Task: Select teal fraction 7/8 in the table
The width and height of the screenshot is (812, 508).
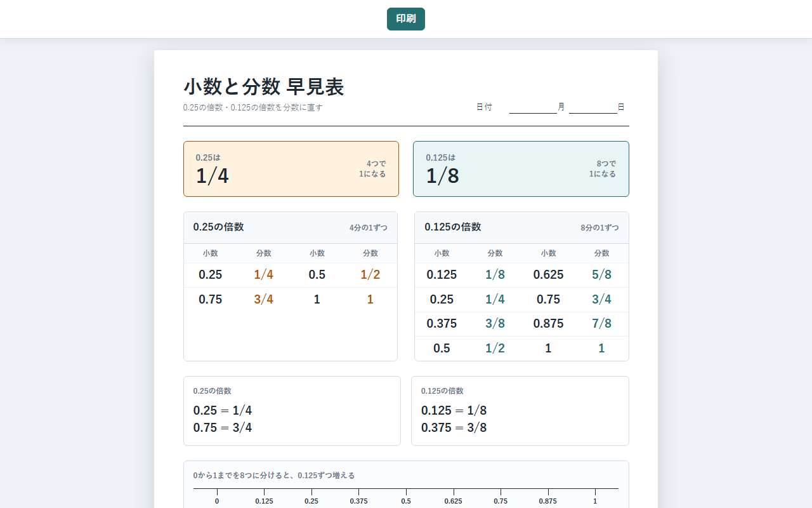Action: [601, 324]
